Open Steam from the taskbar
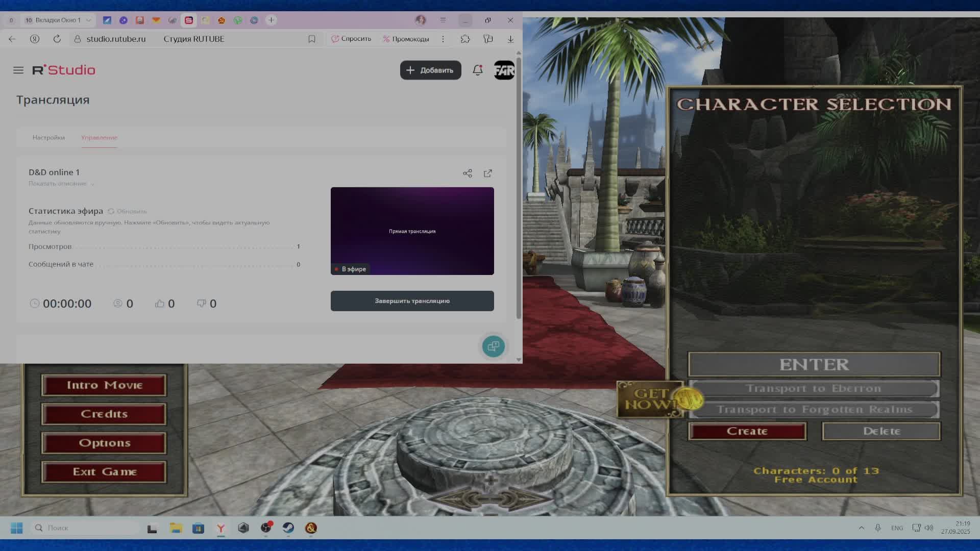 pos(288,528)
